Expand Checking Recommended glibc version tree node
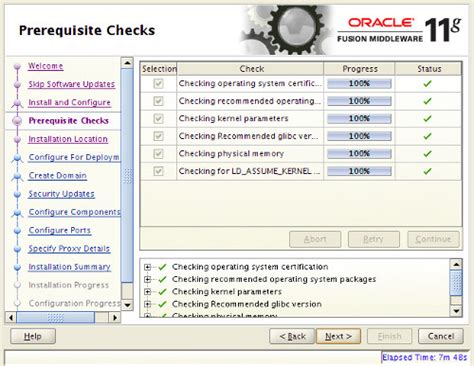474x366 pixels. tap(147, 304)
